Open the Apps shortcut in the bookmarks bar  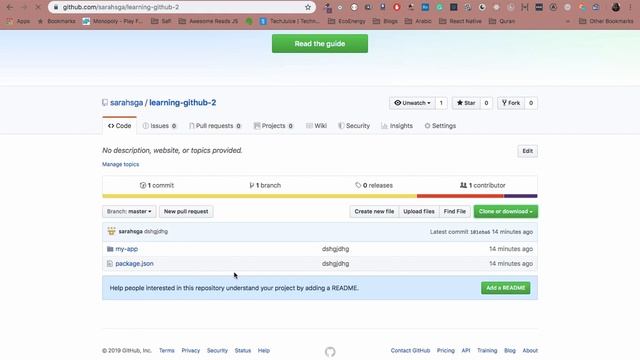pyautogui.click(x=18, y=21)
